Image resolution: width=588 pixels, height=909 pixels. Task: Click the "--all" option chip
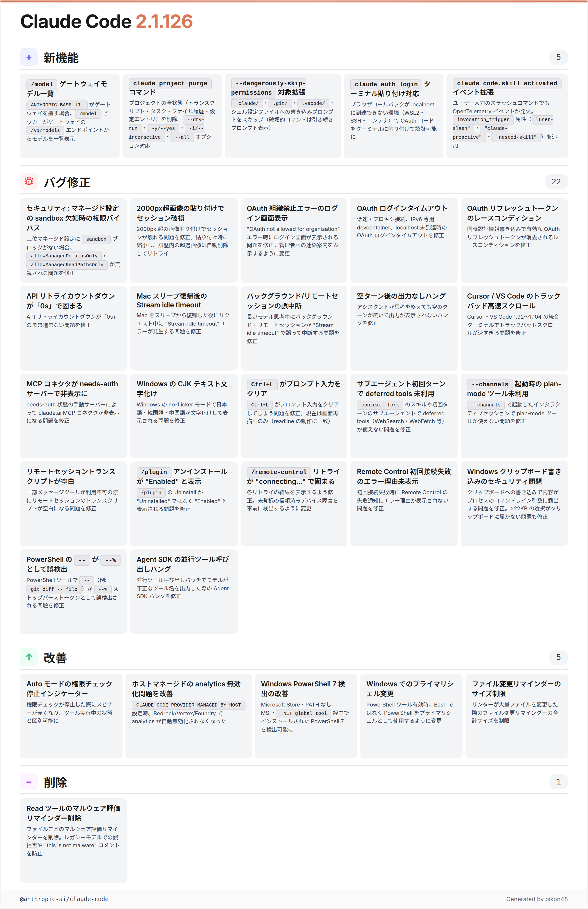182,137
